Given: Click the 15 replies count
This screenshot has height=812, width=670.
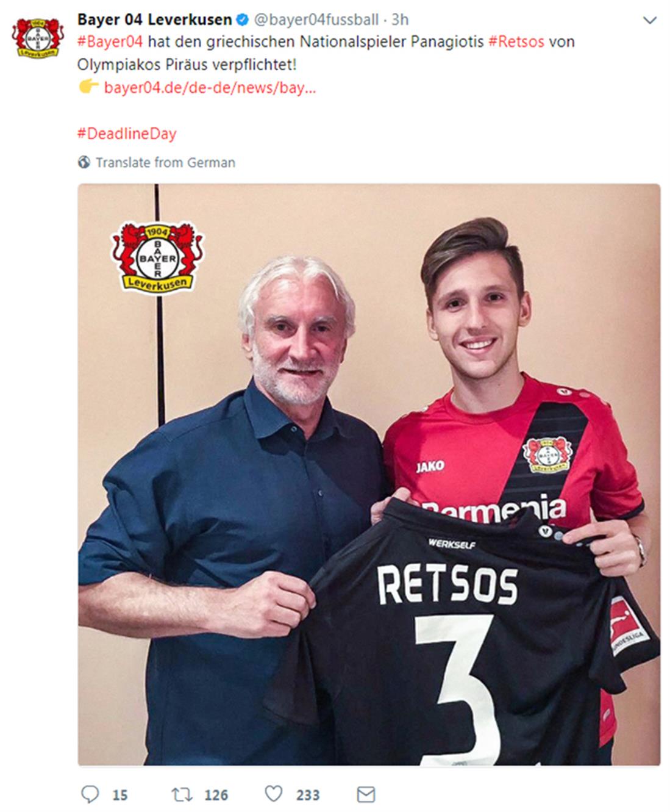Looking at the screenshot, I should point(120,795).
